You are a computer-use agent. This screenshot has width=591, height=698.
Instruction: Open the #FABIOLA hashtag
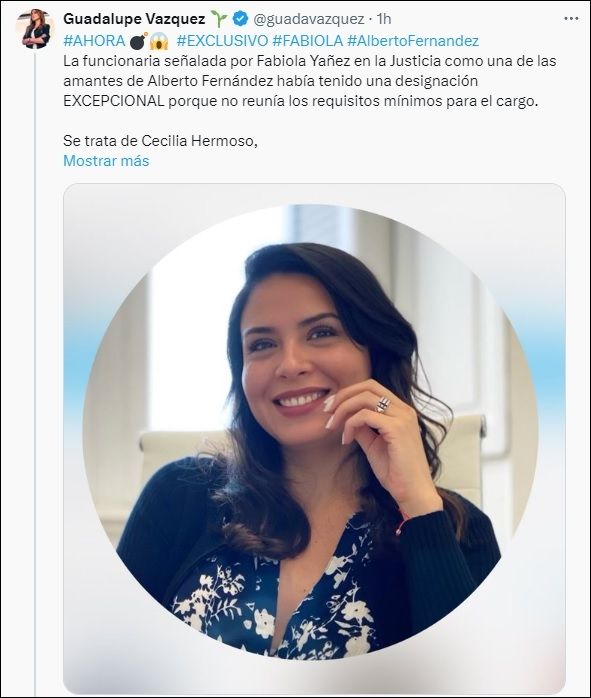pos(308,41)
